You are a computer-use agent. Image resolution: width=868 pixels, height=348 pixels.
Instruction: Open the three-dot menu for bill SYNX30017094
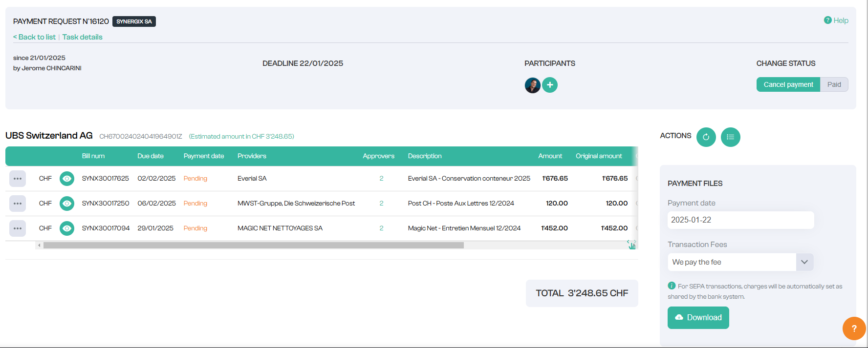[x=18, y=228]
